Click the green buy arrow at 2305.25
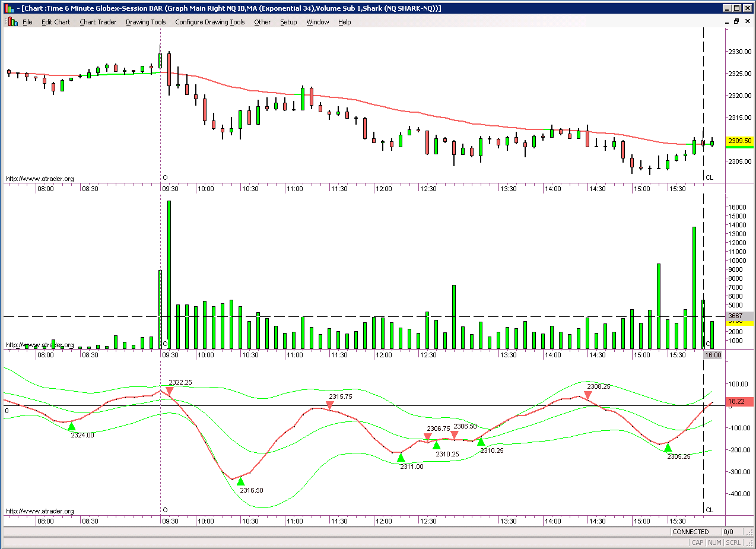 [668, 448]
